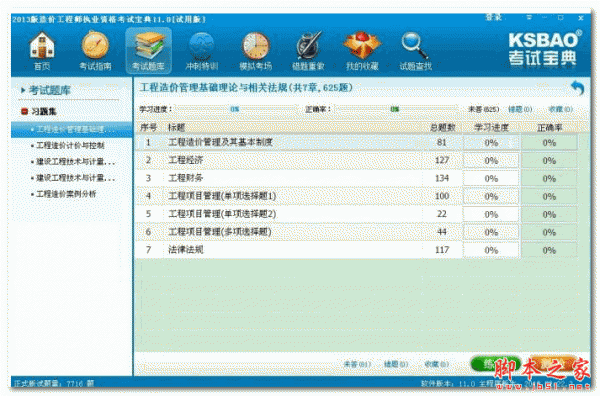Click total count 22 cell

pos(442,214)
